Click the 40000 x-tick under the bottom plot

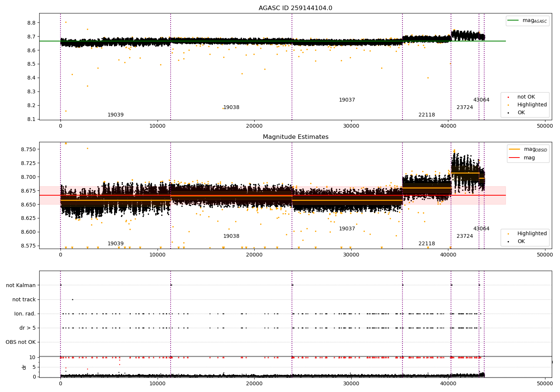click(x=448, y=383)
